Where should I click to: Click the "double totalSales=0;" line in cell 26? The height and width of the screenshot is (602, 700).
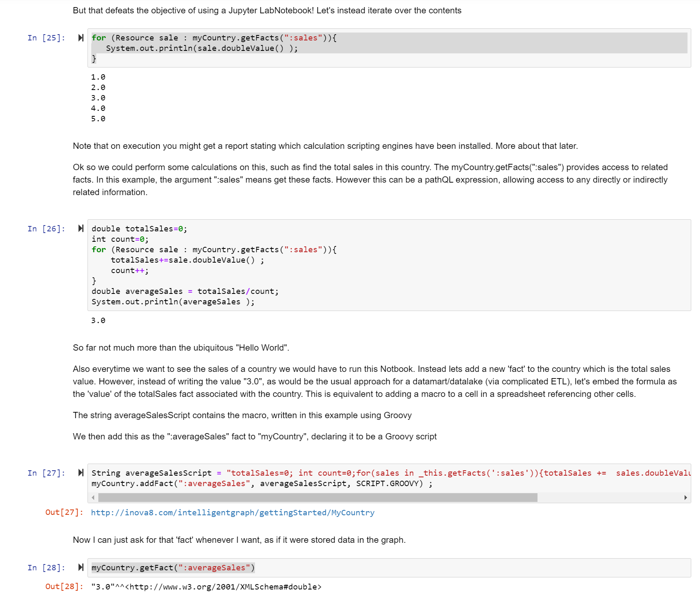pyautogui.click(x=139, y=229)
